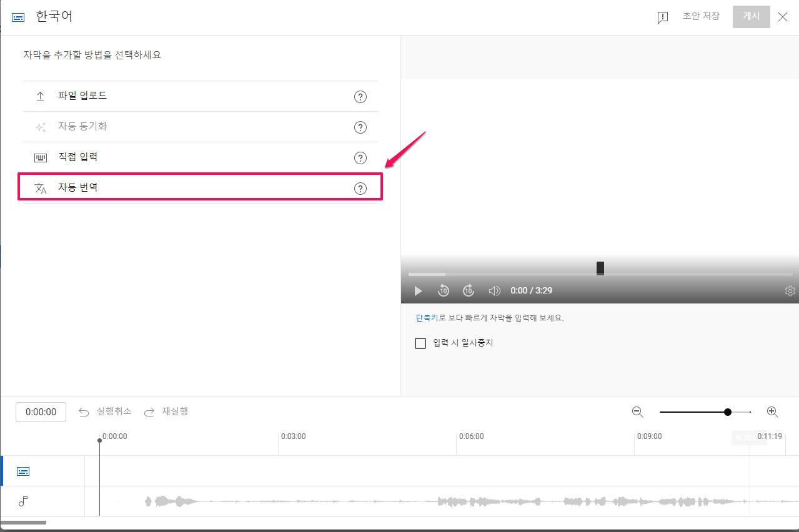Click the upload arrow icon beside 파일 업로드
This screenshot has height=532, width=799.
coord(40,96)
